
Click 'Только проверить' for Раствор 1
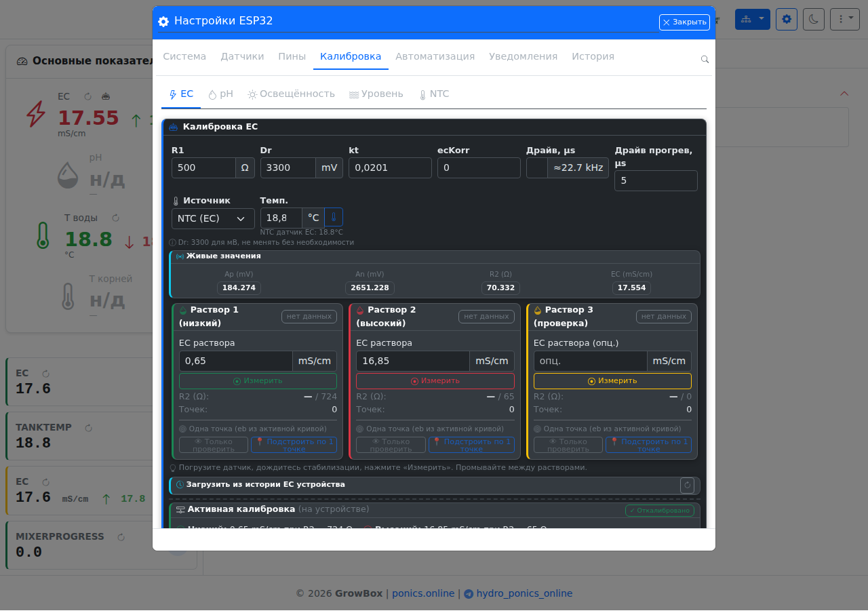click(x=214, y=445)
